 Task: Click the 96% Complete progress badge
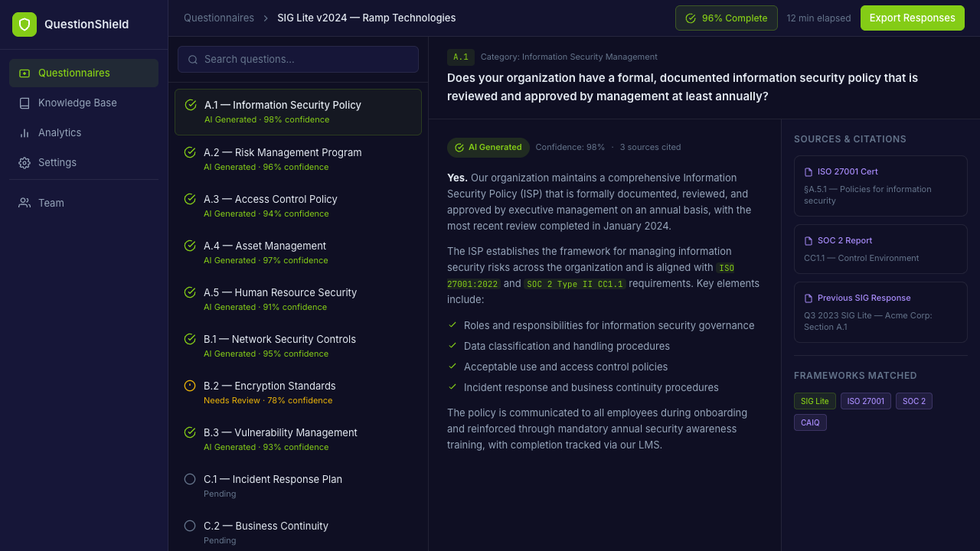[726, 18]
